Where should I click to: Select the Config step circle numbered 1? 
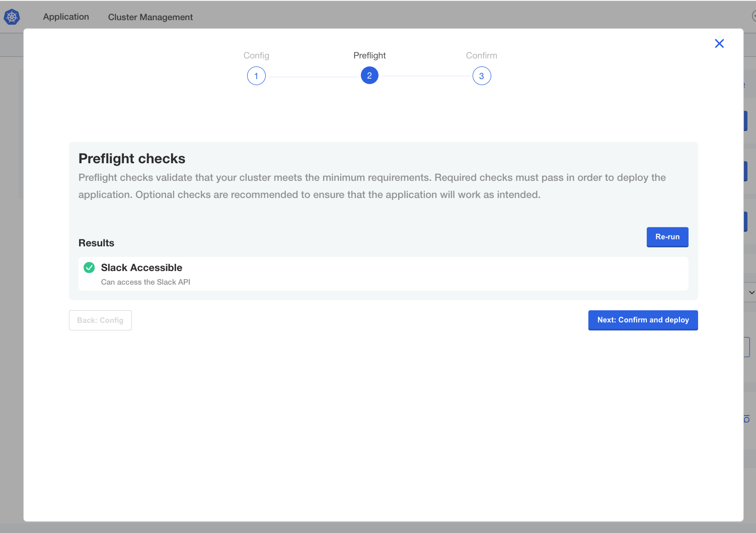256,76
